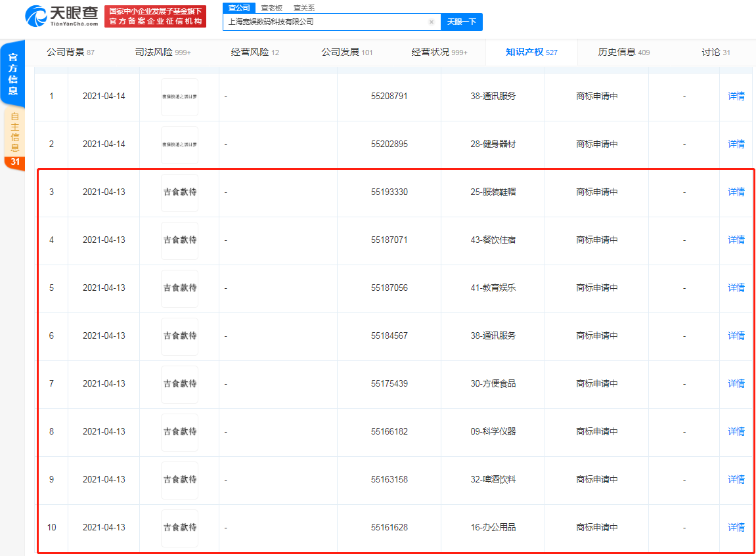This screenshot has height=556, width=756.
Task: Click the 天眼一下 search button
Action: [461, 22]
